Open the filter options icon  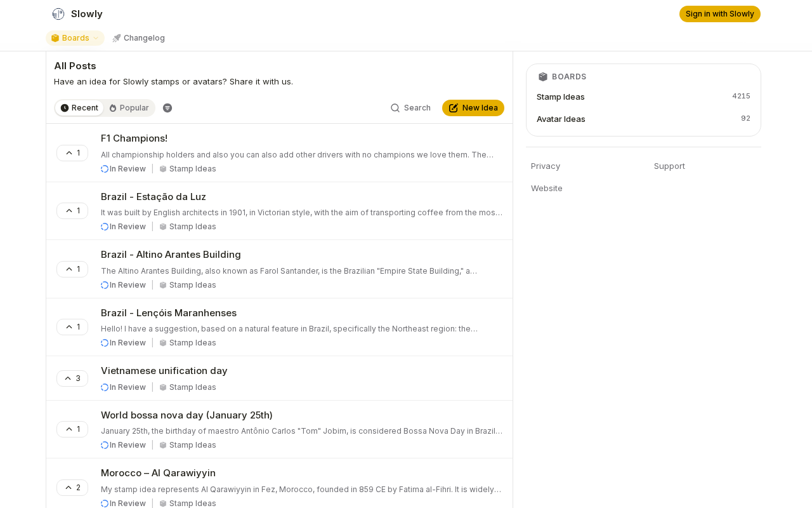(x=167, y=108)
